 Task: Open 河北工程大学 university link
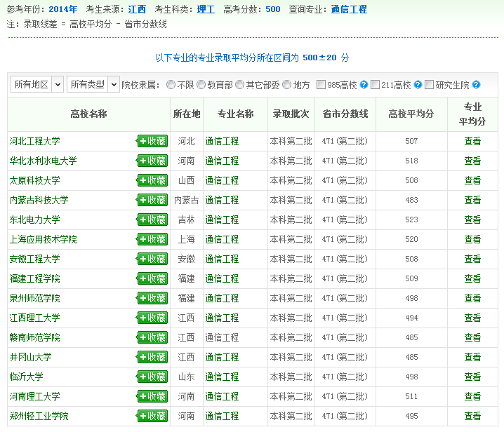[34, 141]
